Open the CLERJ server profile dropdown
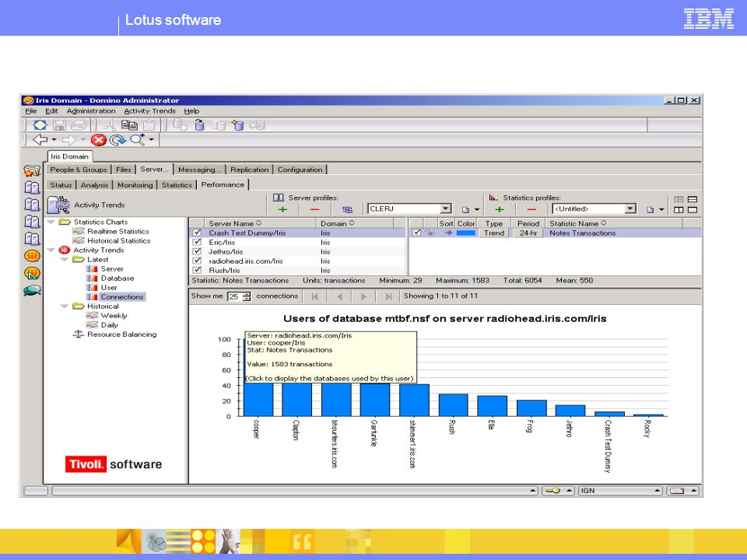747x560 pixels. coord(445,208)
